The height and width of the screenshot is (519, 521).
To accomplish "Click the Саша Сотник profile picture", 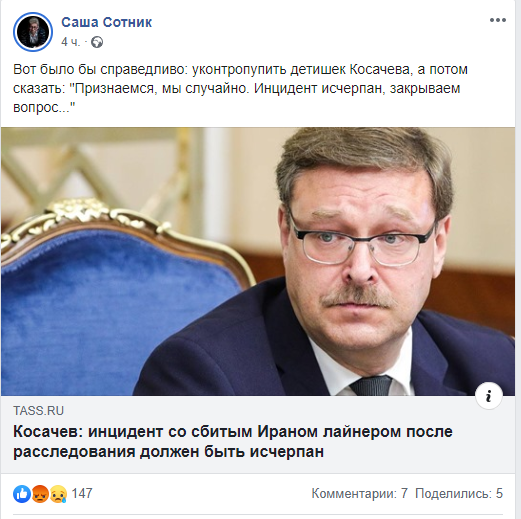I will click(x=33, y=32).
